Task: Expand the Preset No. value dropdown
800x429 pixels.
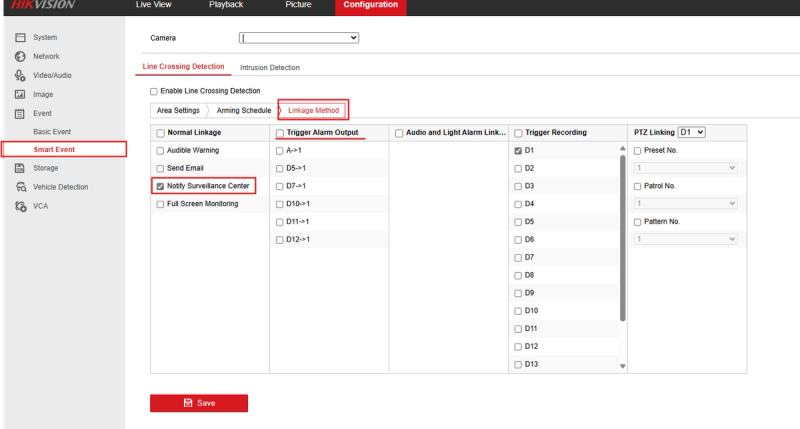Action: [x=686, y=168]
